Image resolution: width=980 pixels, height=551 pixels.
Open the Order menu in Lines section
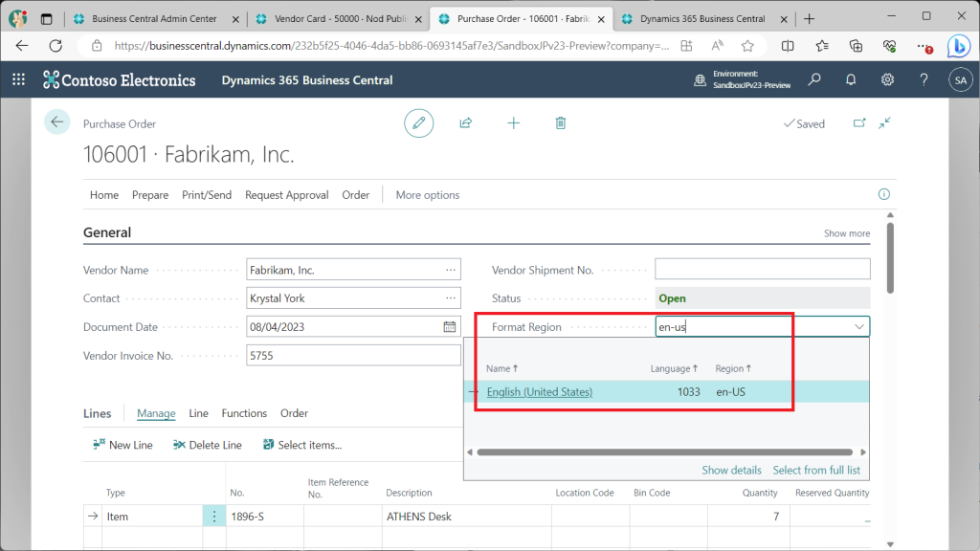click(x=294, y=413)
